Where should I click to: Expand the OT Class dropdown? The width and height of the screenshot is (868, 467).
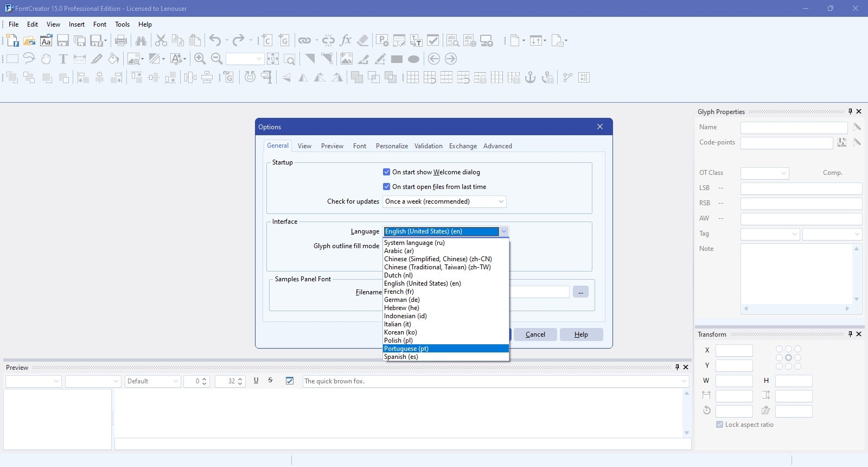click(765, 173)
